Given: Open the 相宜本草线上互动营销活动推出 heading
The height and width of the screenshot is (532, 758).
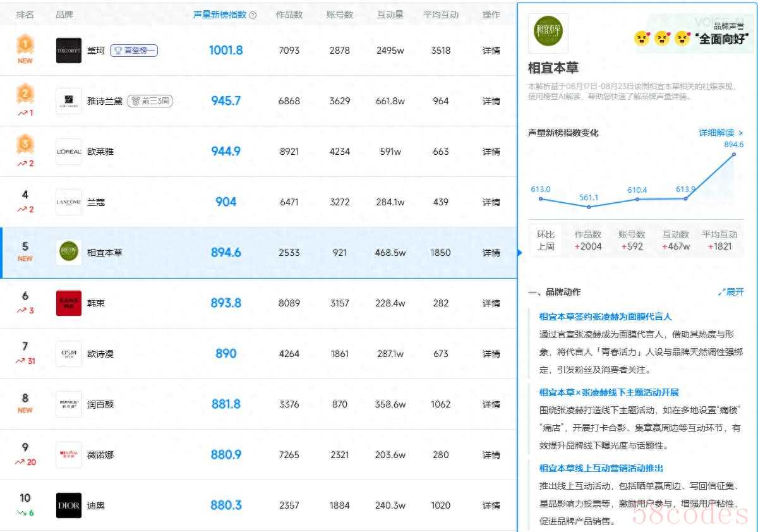Looking at the screenshot, I should (x=601, y=468).
